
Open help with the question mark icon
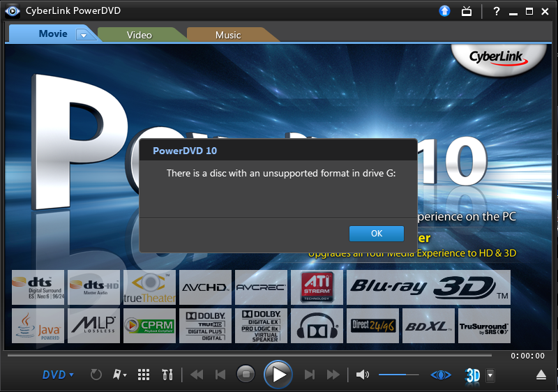[497, 11]
